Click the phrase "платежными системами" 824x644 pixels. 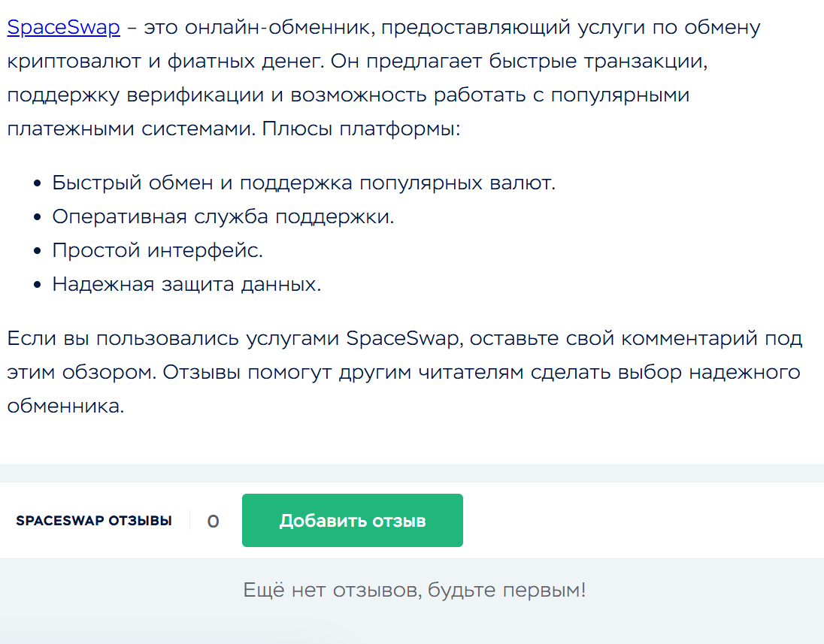131,129
